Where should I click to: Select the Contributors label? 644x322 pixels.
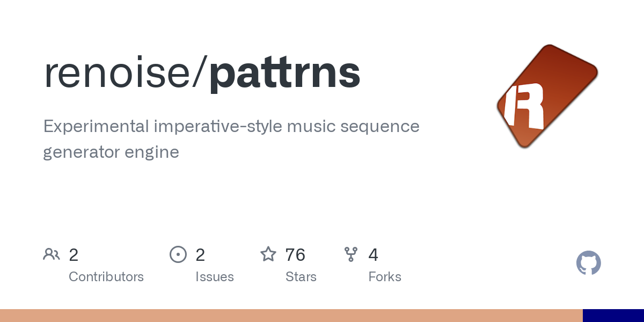pos(106,277)
